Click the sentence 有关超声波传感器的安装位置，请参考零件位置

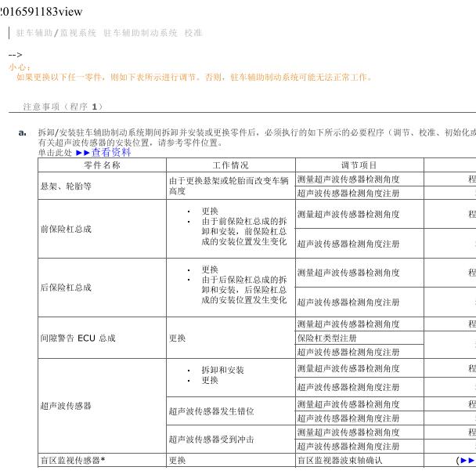point(131,143)
